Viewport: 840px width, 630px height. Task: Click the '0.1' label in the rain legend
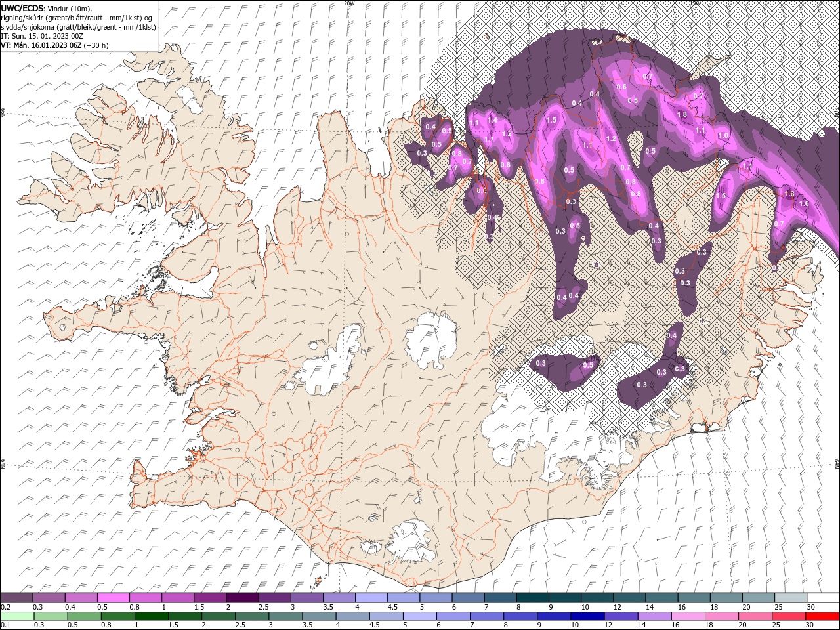pos(5,625)
